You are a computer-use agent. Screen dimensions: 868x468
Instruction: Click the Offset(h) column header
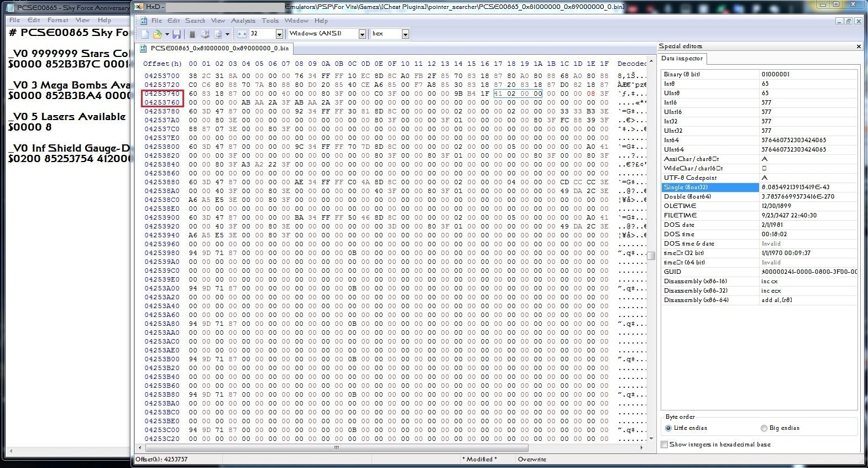click(163, 64)
